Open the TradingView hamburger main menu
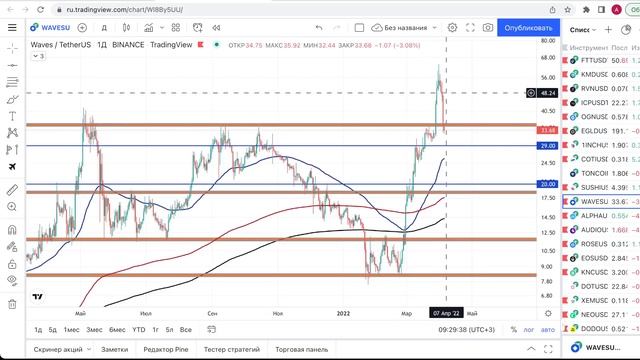 click(x=12, y=27)
